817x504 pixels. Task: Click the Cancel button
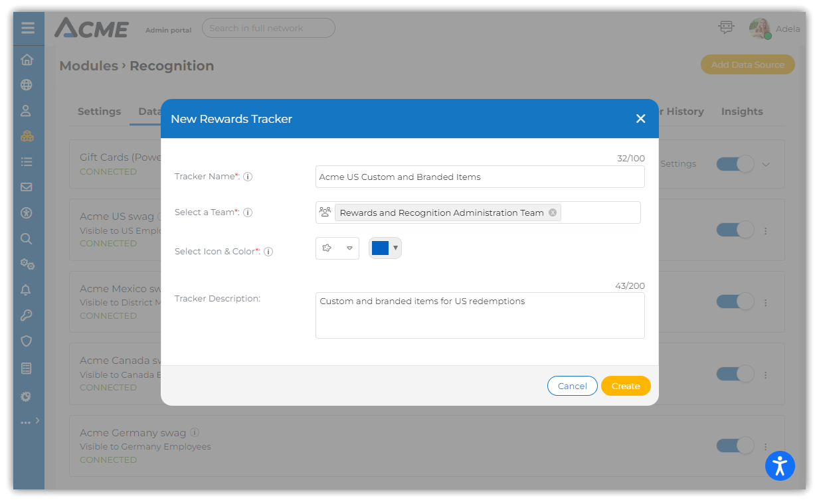coord(572,386)
